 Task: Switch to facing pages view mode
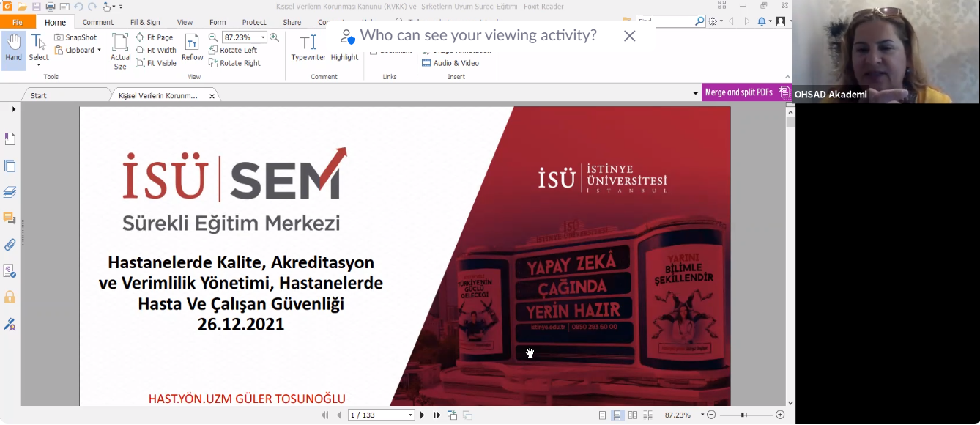633,415
